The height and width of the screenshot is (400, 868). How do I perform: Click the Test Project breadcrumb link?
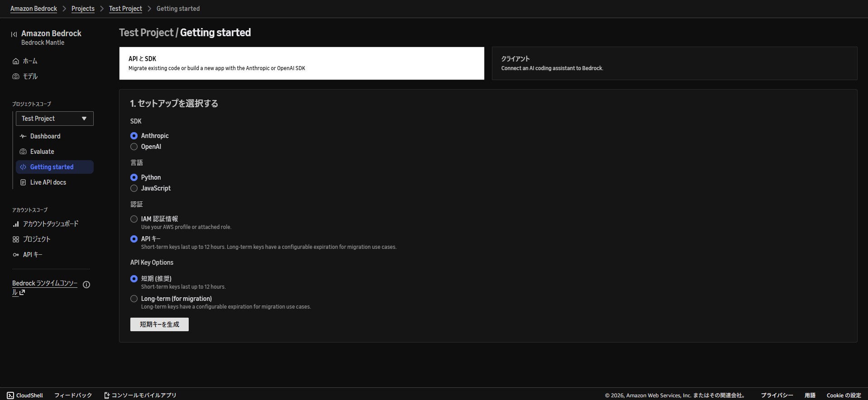[x=125, y=9]
